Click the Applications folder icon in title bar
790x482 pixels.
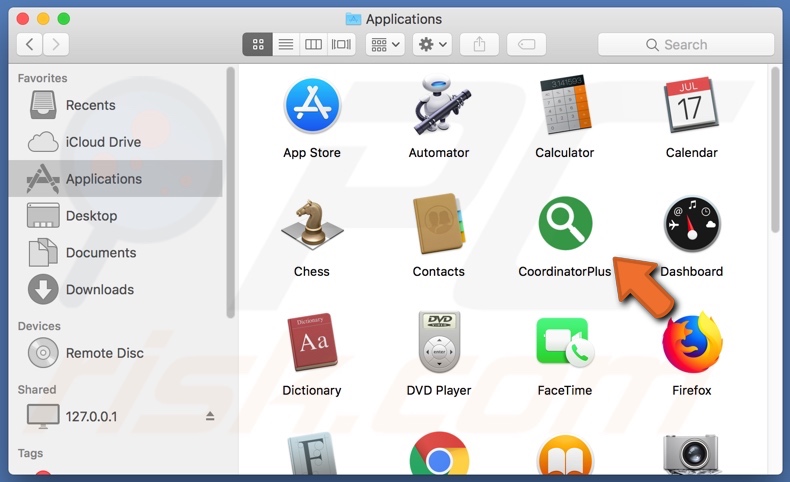(353, 19)
